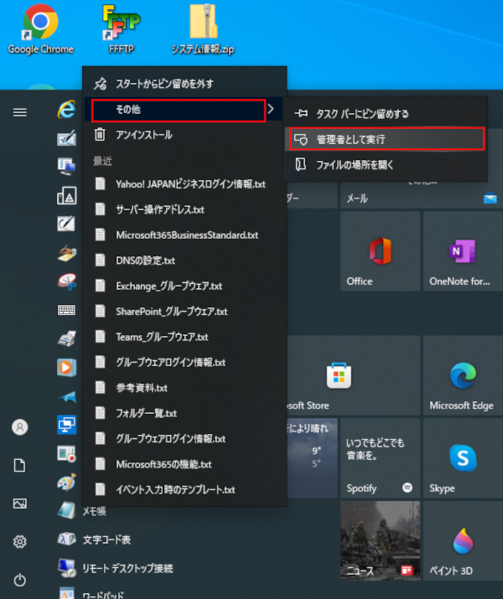
Task: Open the Pictures icon in Start sidebar
Action: click(20, 503)
